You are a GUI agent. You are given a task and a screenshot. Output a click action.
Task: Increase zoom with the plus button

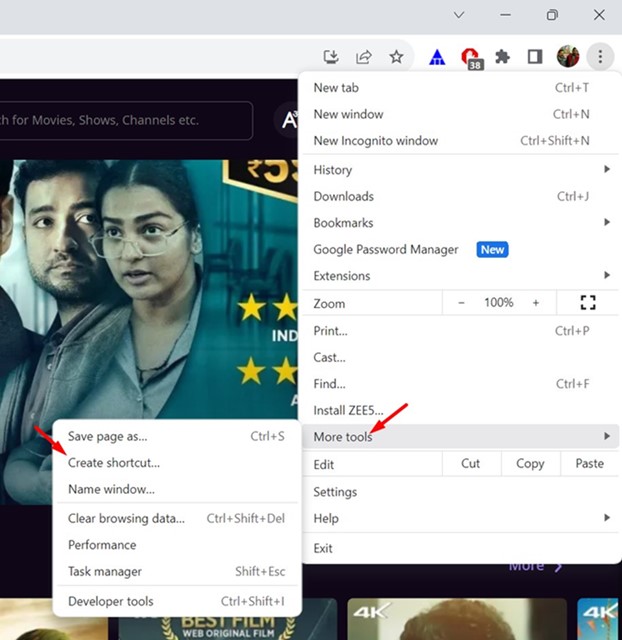[536, 303]
